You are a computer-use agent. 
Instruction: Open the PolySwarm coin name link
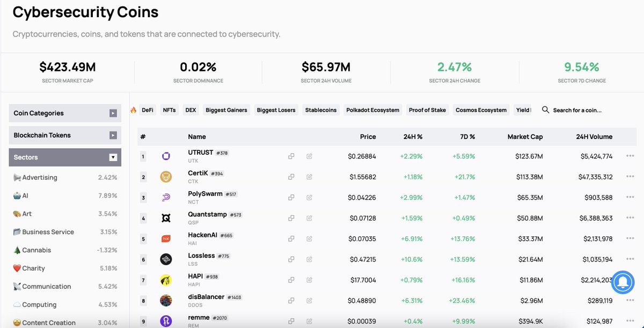click(x=206, y=194)
